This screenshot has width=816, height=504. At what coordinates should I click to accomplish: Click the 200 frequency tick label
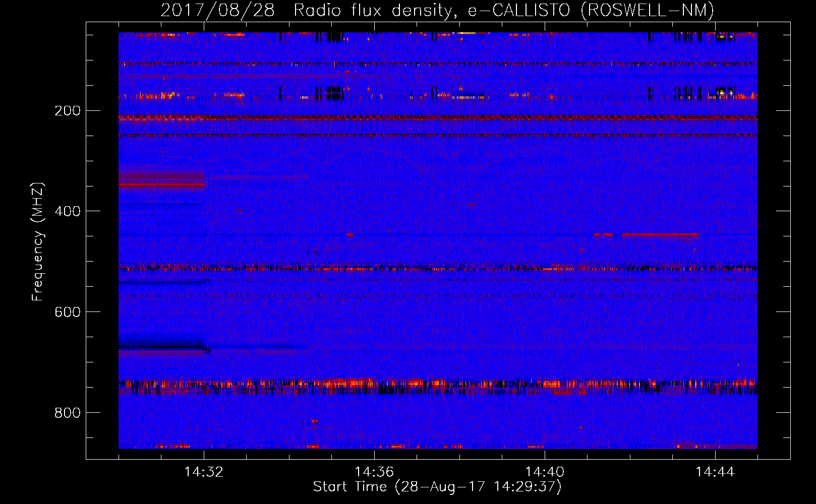[x=68, y=110]
